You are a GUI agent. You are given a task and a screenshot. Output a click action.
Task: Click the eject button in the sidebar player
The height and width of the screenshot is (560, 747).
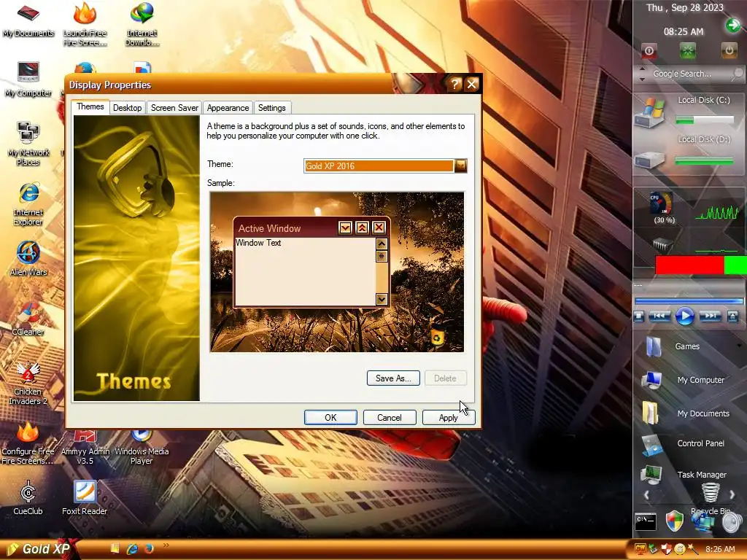point(732,316)
